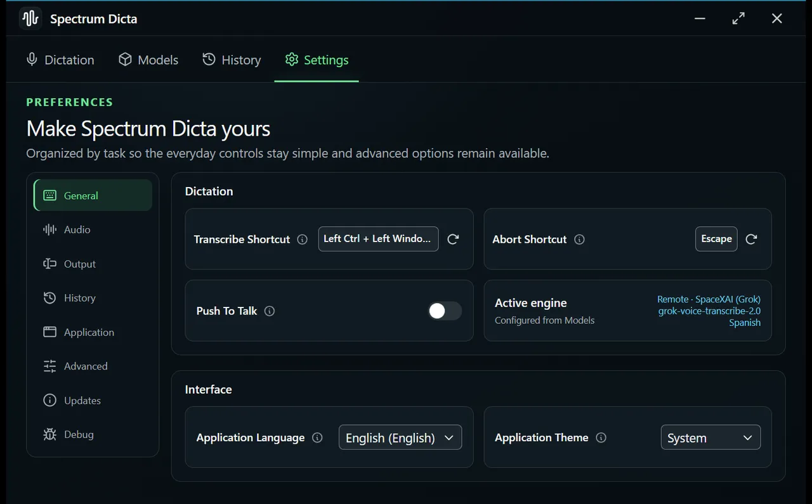
Task: Show info tooltip for Transcribe Shortcut
Action: coord(303,239)
